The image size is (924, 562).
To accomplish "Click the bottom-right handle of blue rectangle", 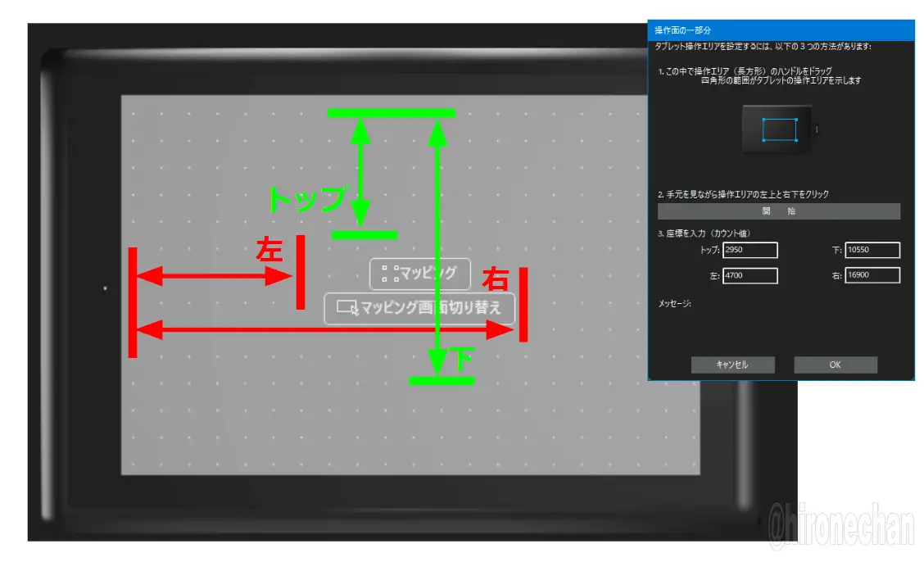I will [796, 140].
